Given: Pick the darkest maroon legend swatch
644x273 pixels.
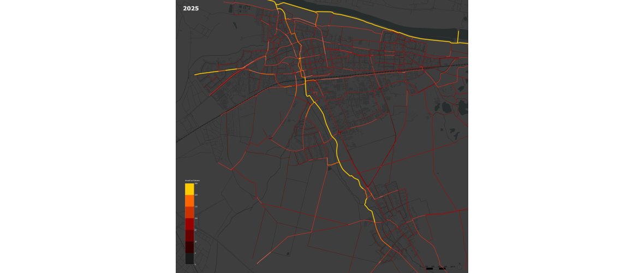Looking at the screenshot, I should point(189,247).
